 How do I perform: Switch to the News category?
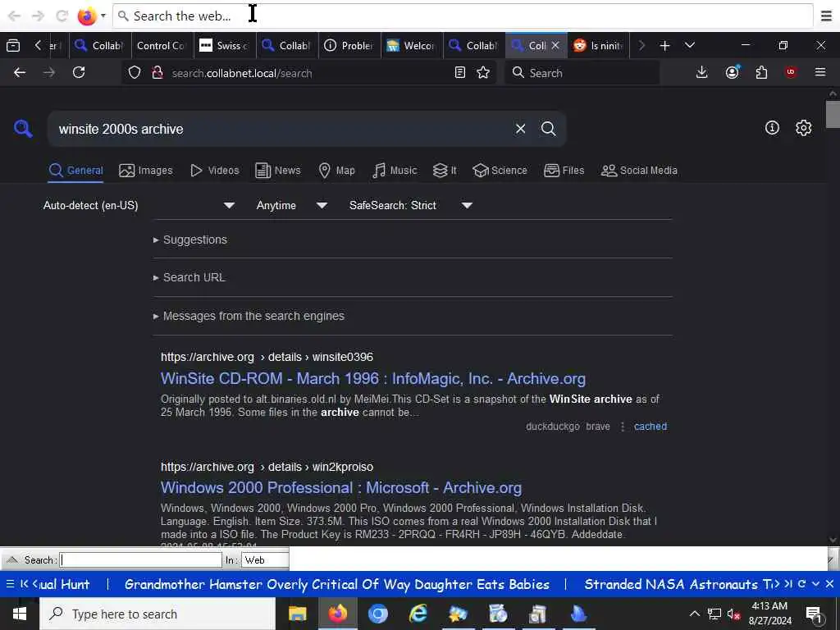[278, 171]
